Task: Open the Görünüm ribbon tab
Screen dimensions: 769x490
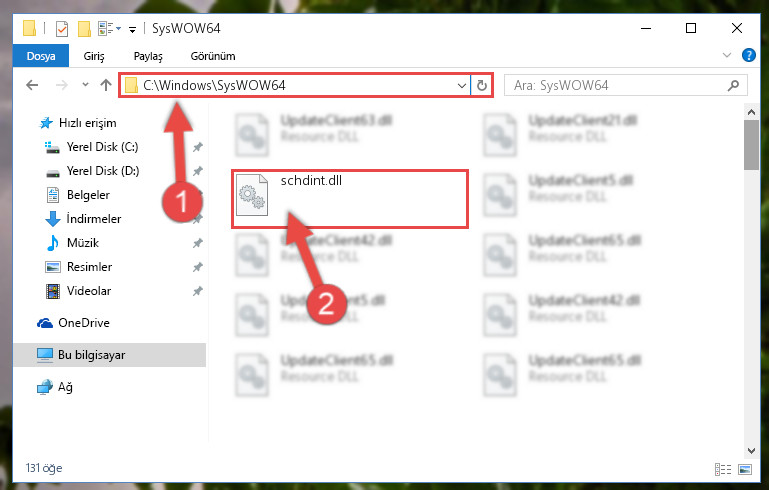Action: point(213,56)
